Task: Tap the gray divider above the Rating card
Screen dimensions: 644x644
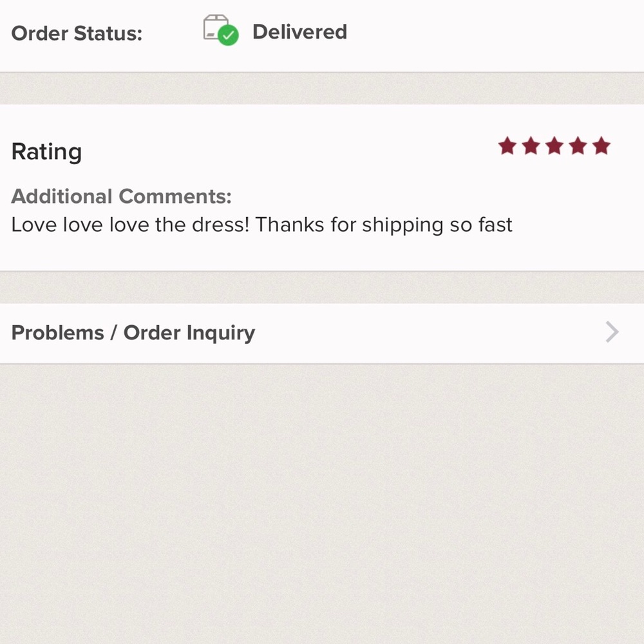Action: (322, 88)
